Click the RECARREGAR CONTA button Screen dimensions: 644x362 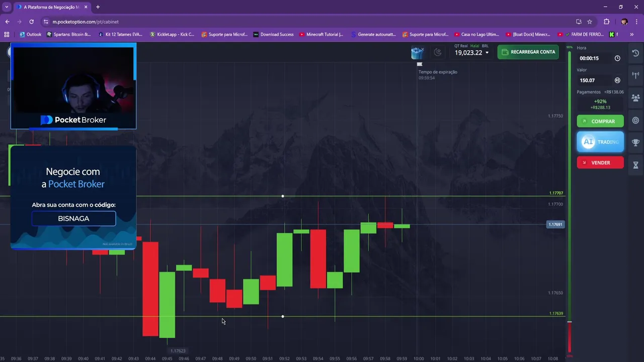[528, 52]
